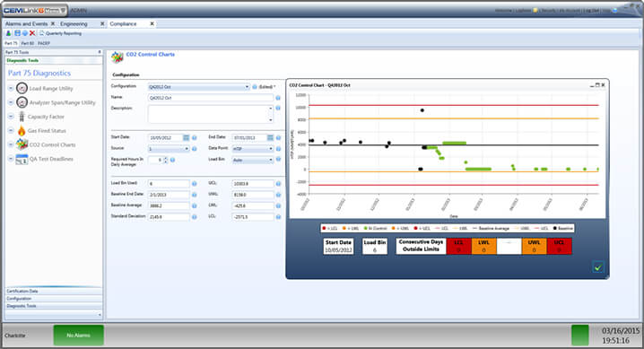Collapse the CO2 Control Charts tree toggle
The height and width of the screenshot is (349, 644).
click(11, 144)
